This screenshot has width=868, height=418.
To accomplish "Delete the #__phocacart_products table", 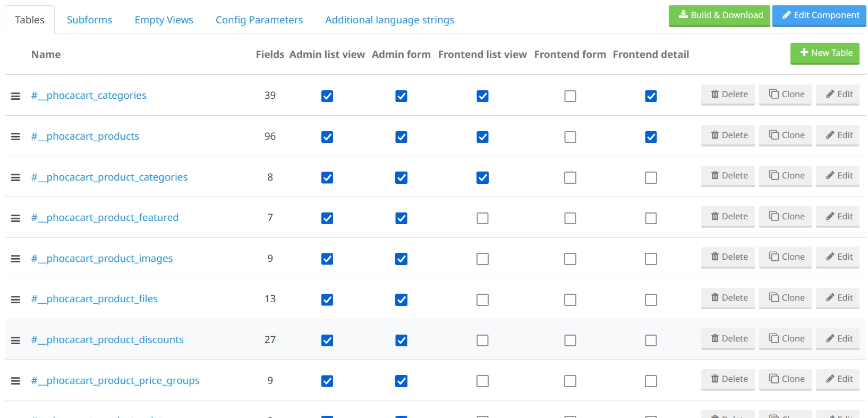I will tap(727, 135).
